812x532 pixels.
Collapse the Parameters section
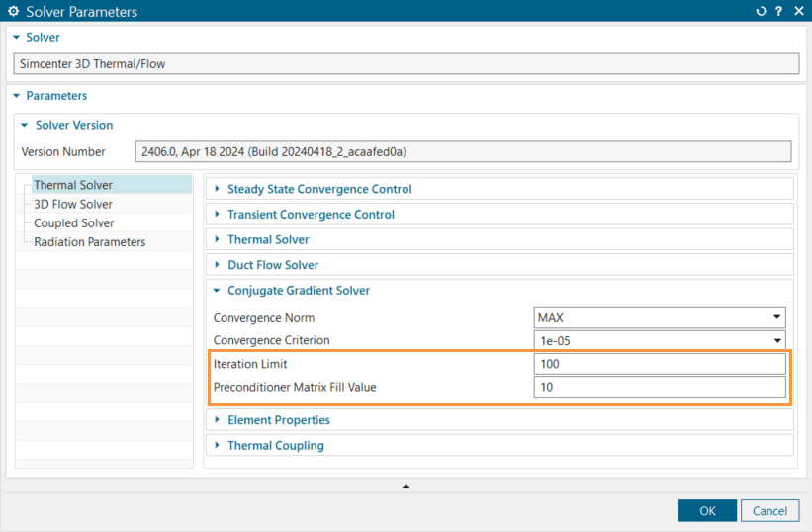pyautogui.click(x=16, y=96)
